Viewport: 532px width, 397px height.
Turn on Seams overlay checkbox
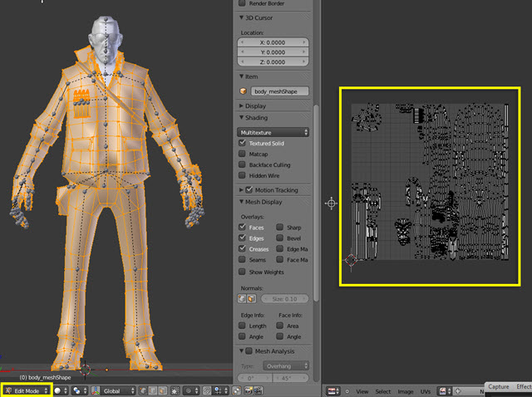click(243, 260)
